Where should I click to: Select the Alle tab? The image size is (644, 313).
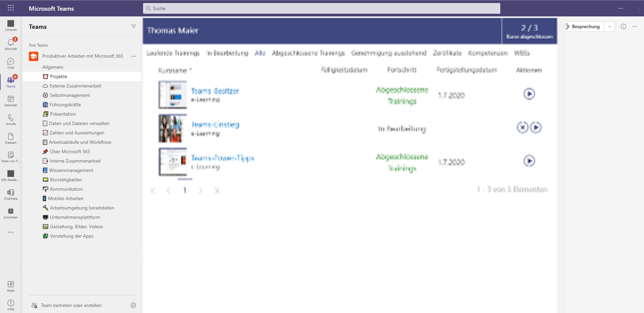260,53
